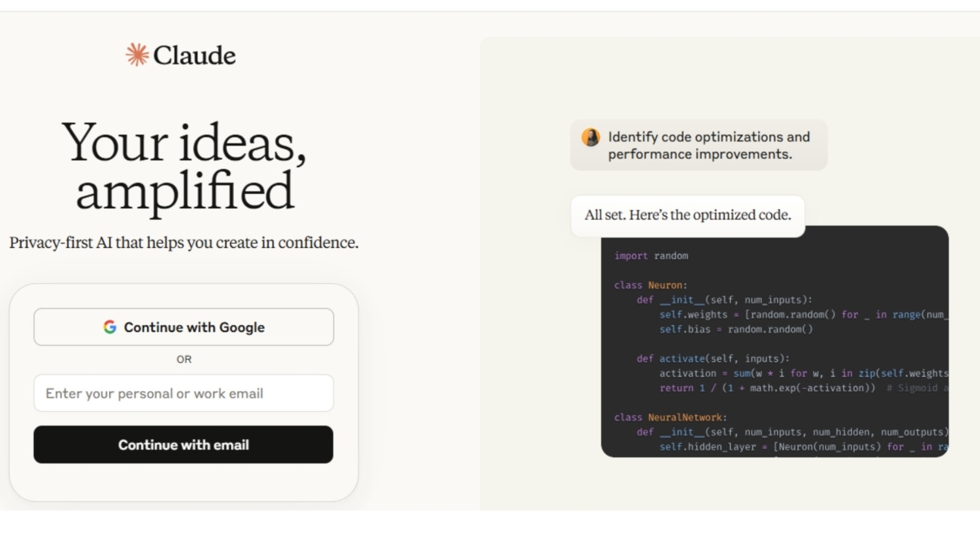The image size is (980, 551).
Task: Submit with Continue with email button
Action: pos(184,444)
